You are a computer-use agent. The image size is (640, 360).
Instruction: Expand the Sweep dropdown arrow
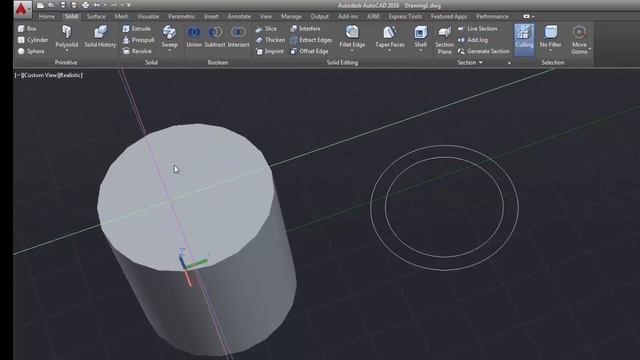pyautogui.click(x=169, y=51)
